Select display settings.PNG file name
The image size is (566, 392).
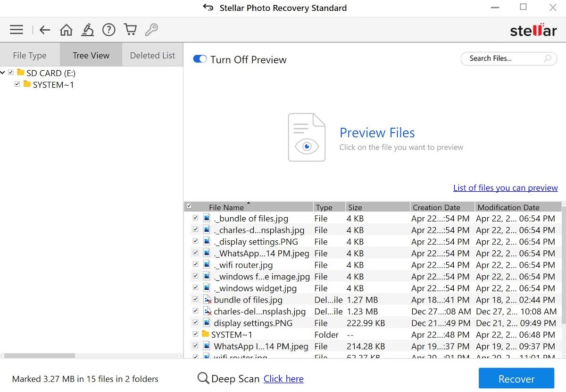(253, 323)
